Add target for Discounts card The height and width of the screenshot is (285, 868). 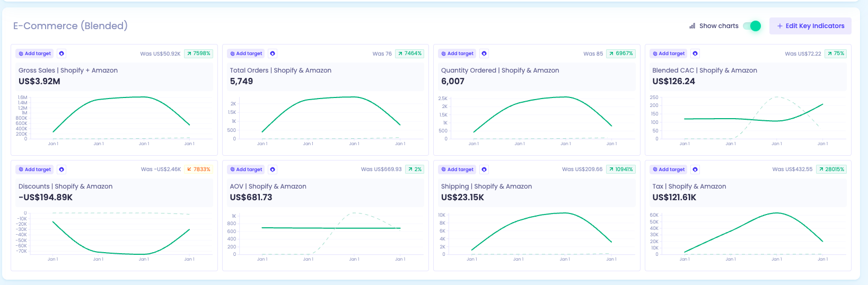[34, 170]
